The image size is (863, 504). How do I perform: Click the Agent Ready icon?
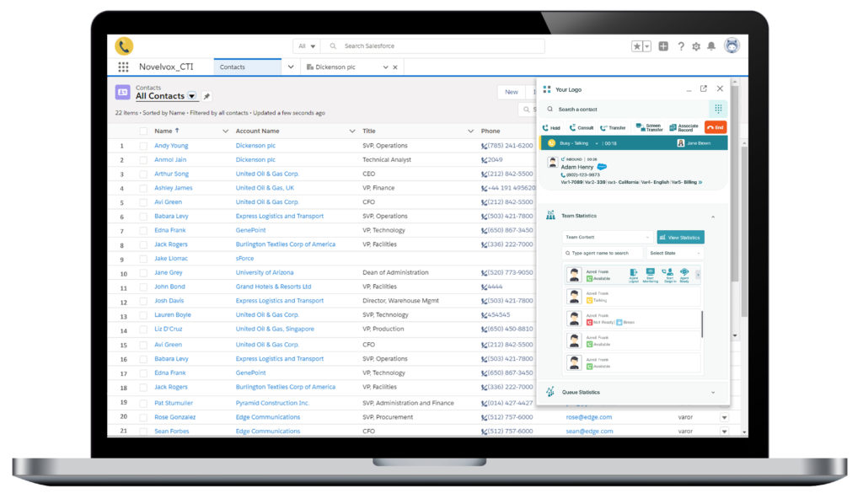[x=684, y=275]
